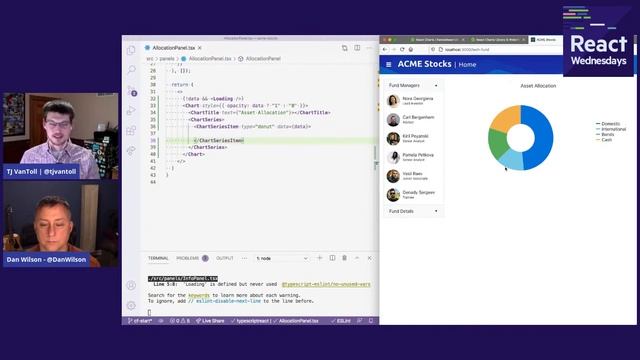Click the light blue International donut segment

click(x=513, y=159)
